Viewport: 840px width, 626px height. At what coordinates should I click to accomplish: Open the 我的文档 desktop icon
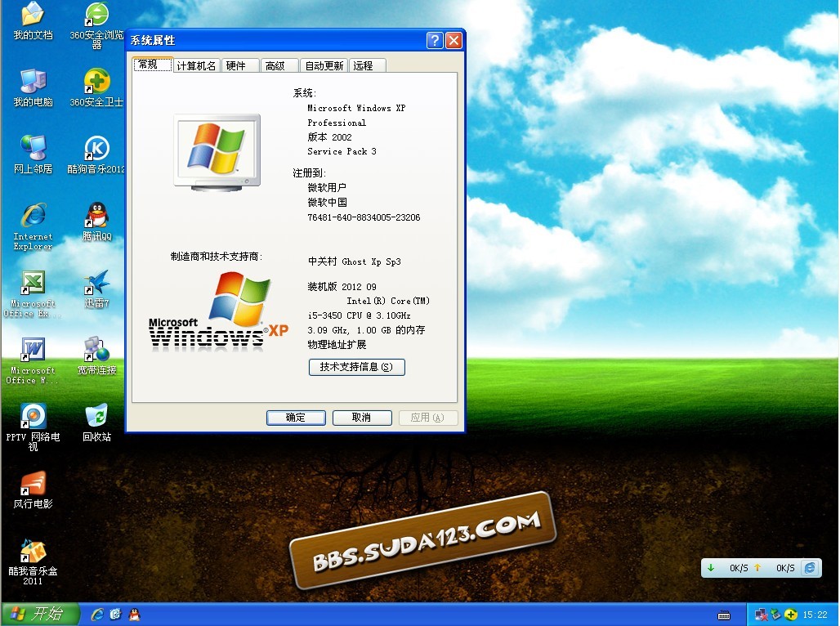[x=33, y=21]
